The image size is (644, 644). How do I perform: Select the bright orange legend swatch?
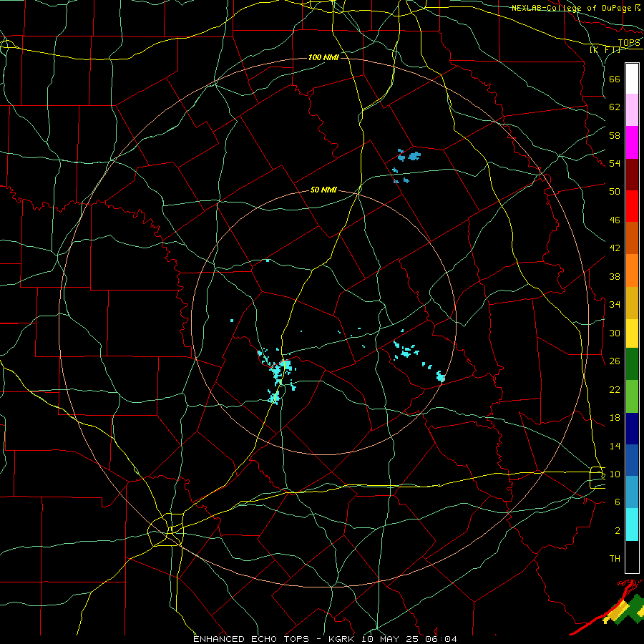pos(632,270)
